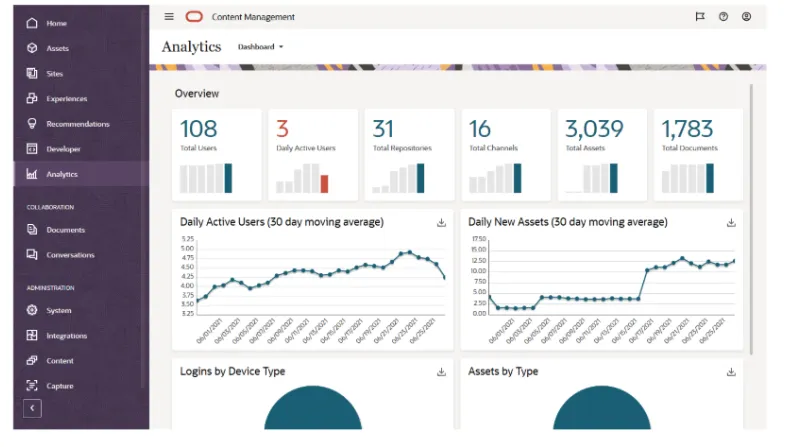This screenshot has width=787, height=447.
Task: Open Integrations under Administration
Action: pyautogui.click(x=66, y=336)
